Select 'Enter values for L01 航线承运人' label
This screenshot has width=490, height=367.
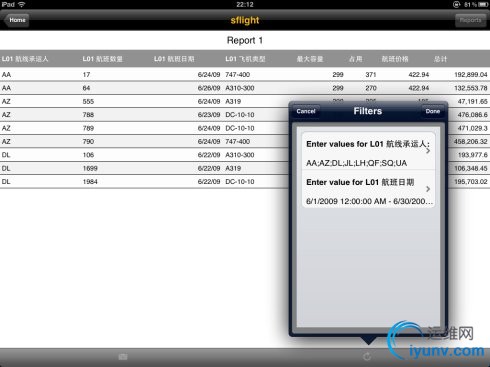(x=368, y=144)
